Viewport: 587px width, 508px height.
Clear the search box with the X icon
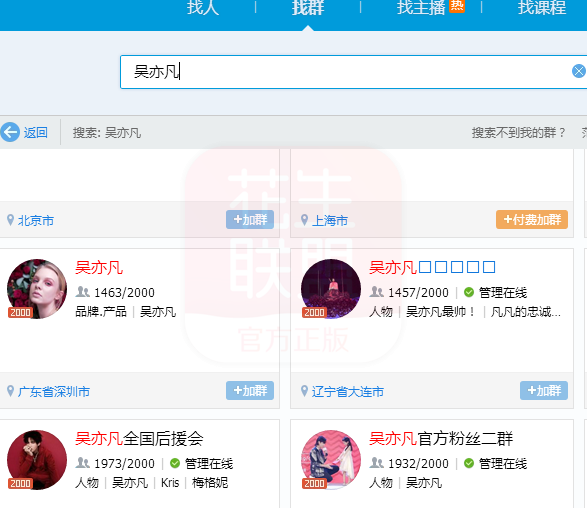tap(579, 71)
